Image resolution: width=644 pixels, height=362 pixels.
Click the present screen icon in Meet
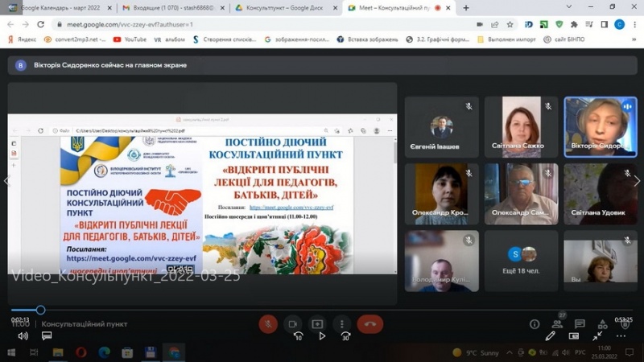coord(317,323)
